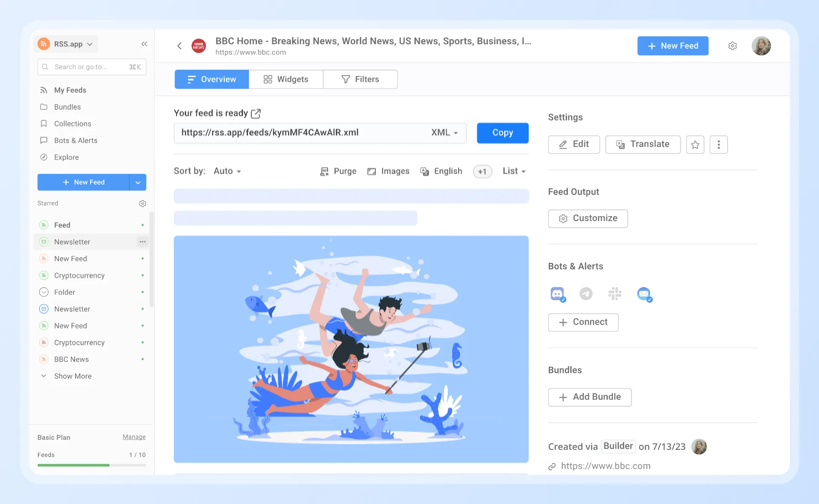
Task: Select the feed URL text field
Action: click(320, 133)
